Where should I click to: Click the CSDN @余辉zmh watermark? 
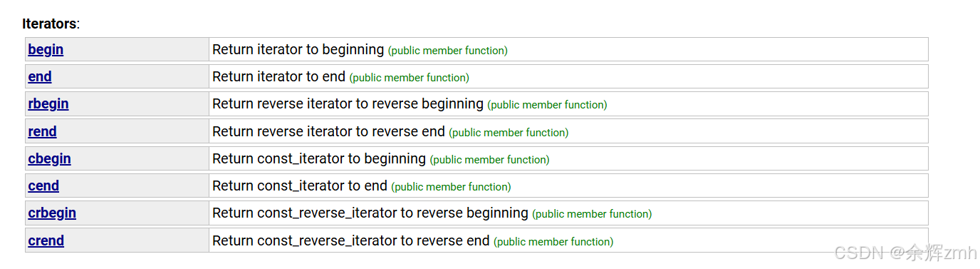[x=906, y=253]
